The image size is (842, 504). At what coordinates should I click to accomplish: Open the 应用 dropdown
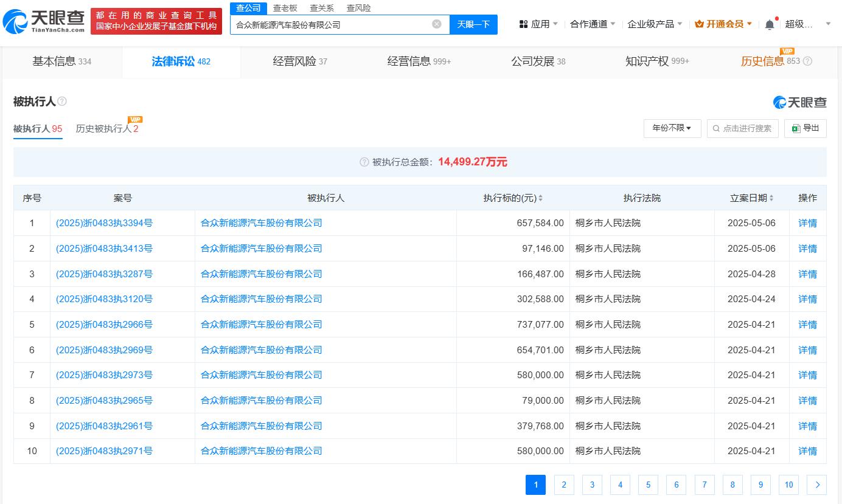pyautogui.click(x=539, y=24)
